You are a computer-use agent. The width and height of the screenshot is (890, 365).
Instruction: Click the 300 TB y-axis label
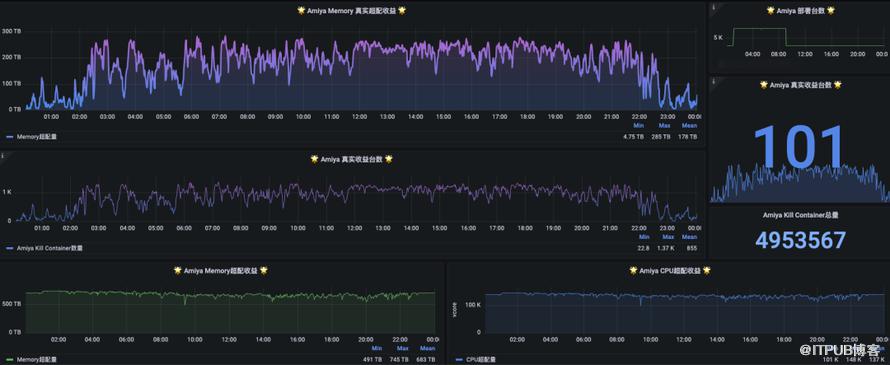(11, 31)
